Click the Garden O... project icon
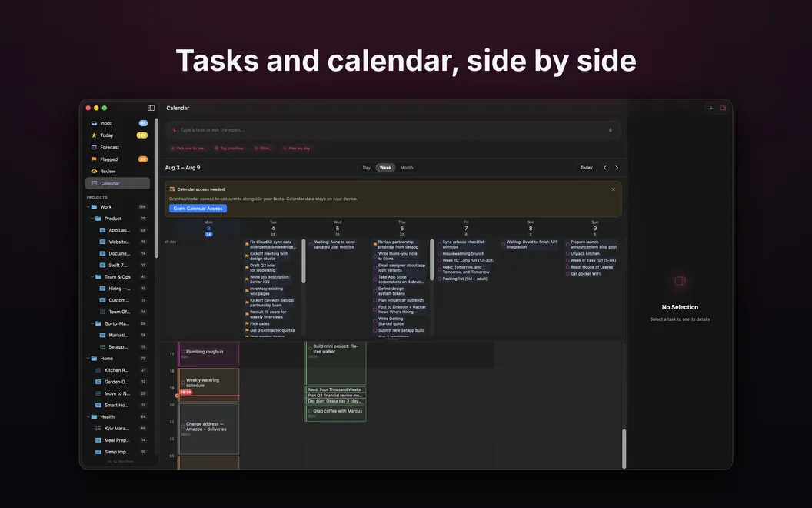The width and height of the screenshot is (812, 508). 98,382
